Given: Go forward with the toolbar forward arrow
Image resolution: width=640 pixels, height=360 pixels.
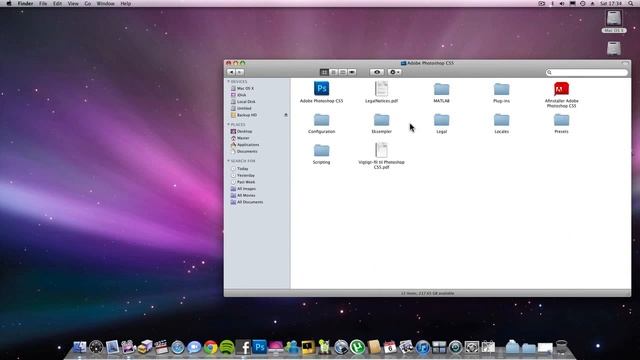Looking at the screenshot, I should click(x=240, y=72).
